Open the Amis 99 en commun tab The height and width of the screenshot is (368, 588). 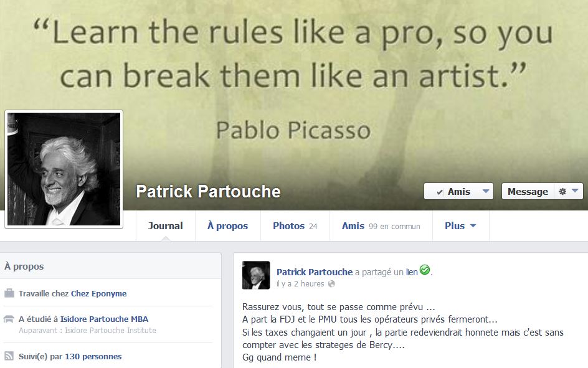tap(381, 225)
